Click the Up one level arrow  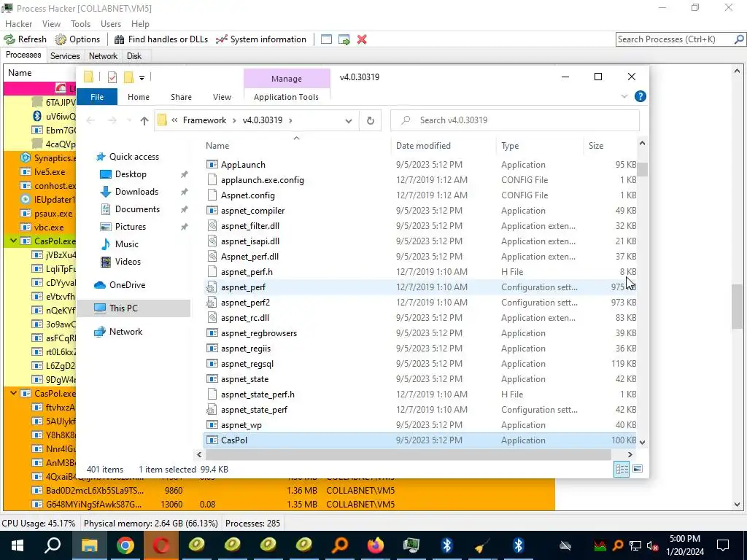coord(144,120)
